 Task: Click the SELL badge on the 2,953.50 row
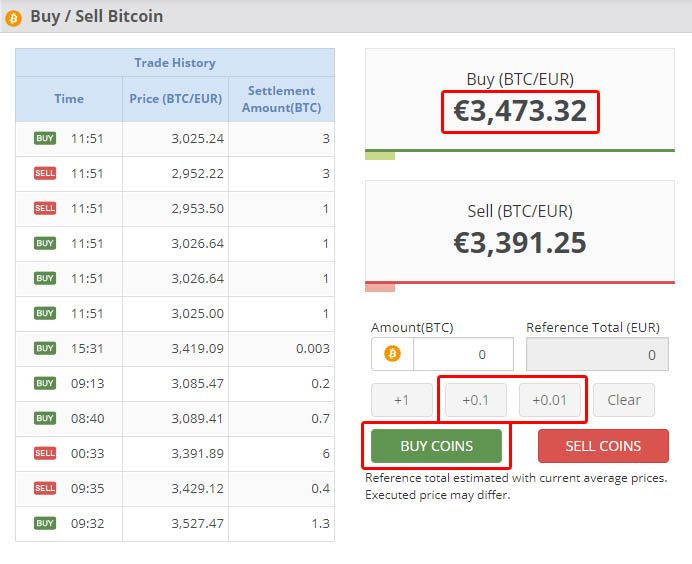pos(45,208)
